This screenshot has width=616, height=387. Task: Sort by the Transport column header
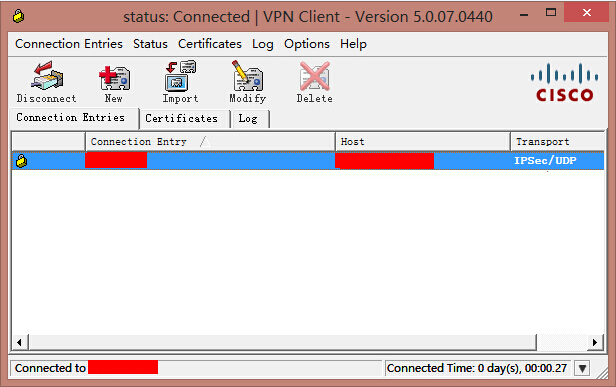click(557, 141)
